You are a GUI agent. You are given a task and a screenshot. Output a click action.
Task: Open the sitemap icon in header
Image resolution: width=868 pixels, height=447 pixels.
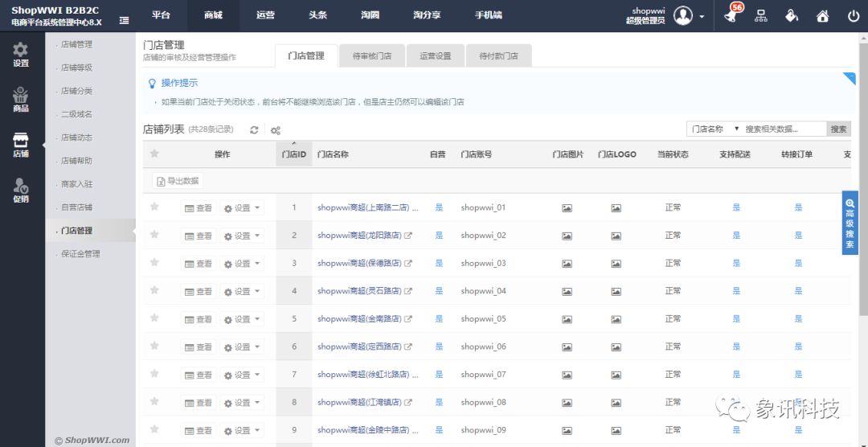coord(761,16)
